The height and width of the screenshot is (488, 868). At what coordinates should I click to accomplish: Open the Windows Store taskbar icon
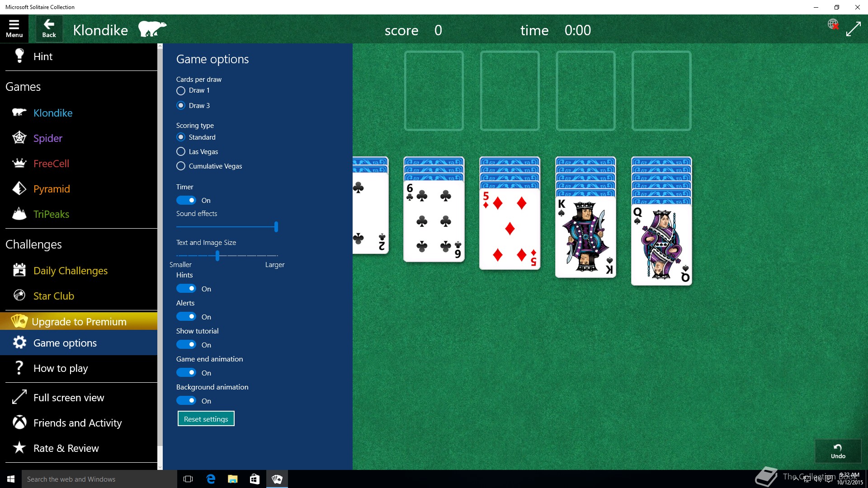pos(255,479)
